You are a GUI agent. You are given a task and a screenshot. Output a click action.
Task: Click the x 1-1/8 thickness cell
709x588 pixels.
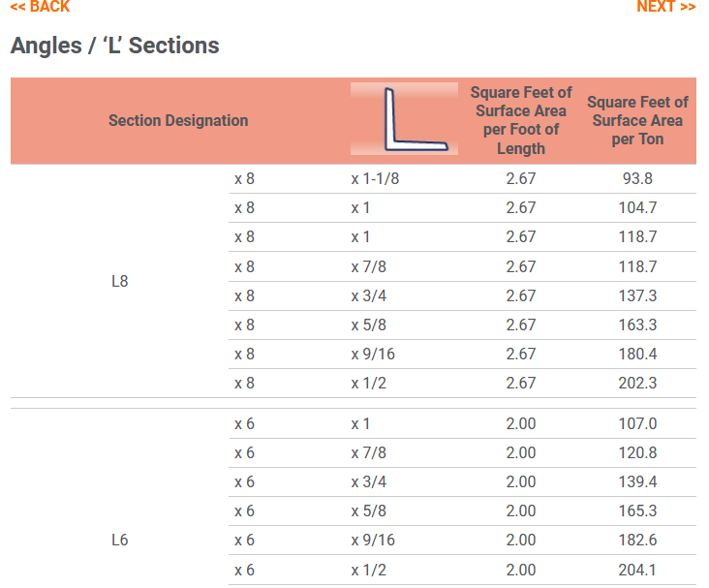coord(375,179)
